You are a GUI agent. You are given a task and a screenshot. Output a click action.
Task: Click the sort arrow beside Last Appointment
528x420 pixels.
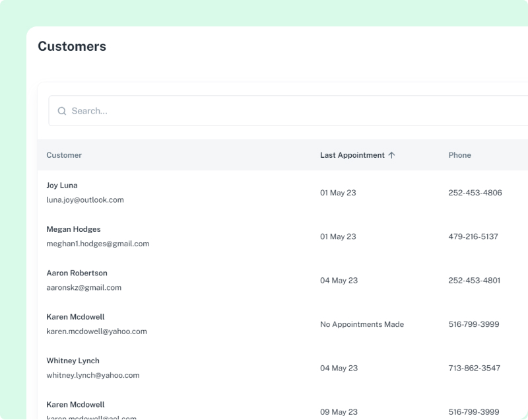pyautogui.click(x=391, y=155)
